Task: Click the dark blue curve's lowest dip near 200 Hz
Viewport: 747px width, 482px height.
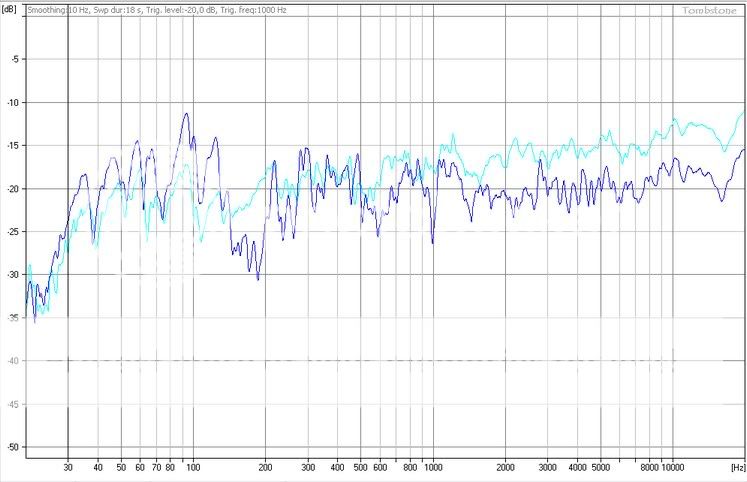Action: pos(258,279)
